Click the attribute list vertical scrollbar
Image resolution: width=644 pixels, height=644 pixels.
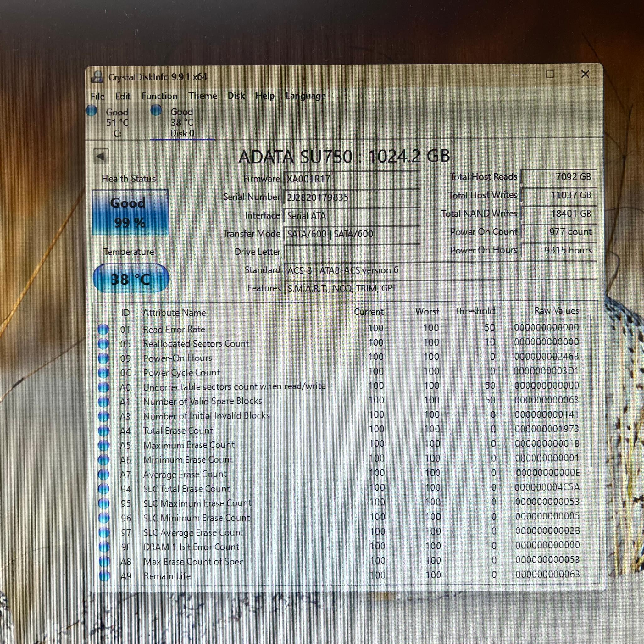click(591, 390)
